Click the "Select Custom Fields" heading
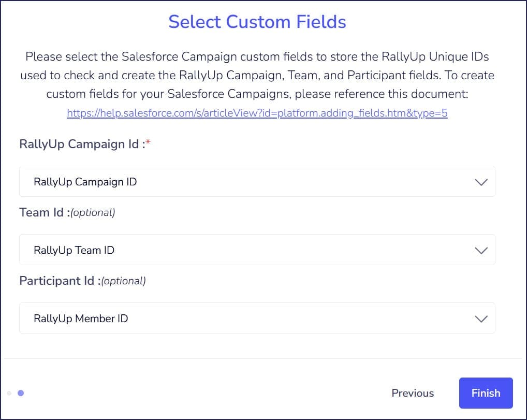The width and height of the screenshot is (527, 420). pos(257,22)
